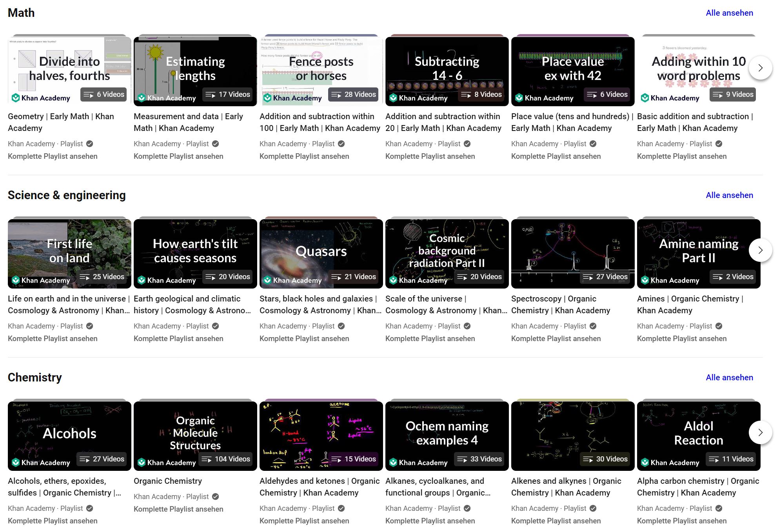
Task: Click Khan Academy channel name under Earth geological history
Action: click(157, 326)
